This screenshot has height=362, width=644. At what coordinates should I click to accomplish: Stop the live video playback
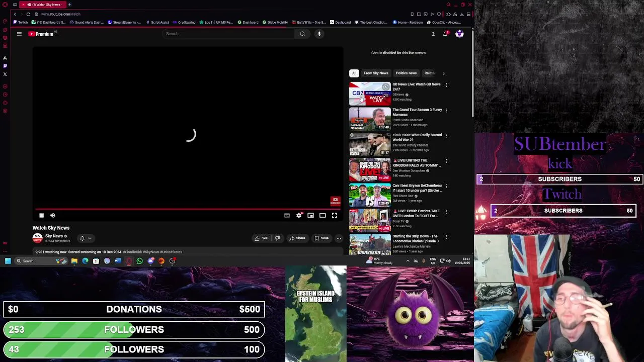(x=41, y=215)
